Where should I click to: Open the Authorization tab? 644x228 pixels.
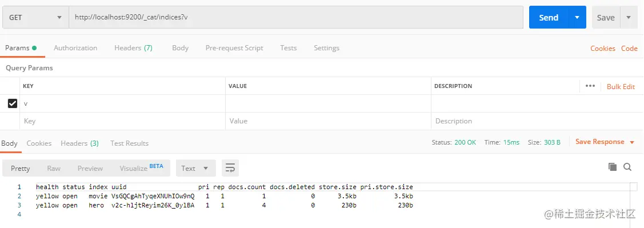click(x=75, y=48)
